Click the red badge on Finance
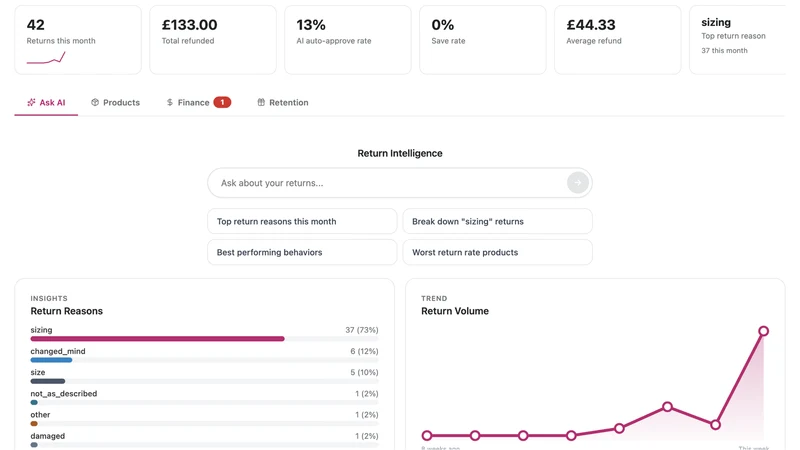Screen dimensions: 800x450 click(x=222, y=103)
